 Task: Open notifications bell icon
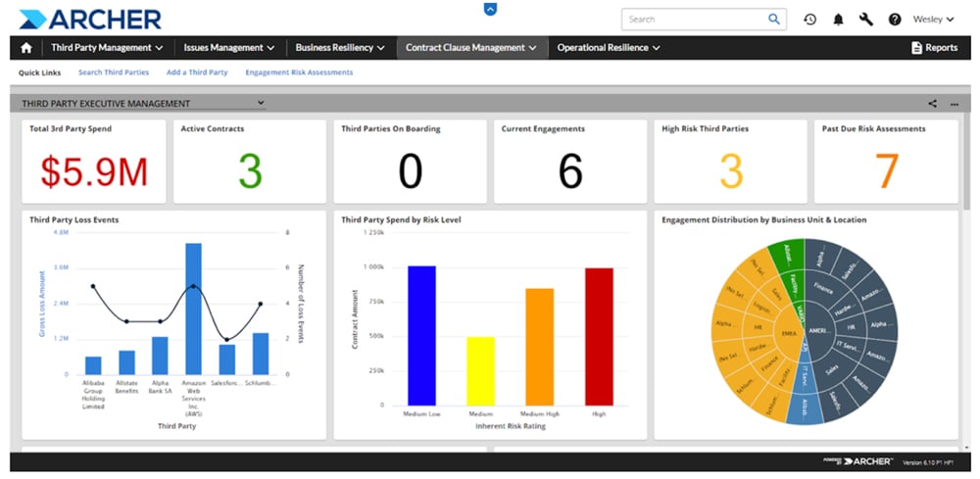pos(838,20)
